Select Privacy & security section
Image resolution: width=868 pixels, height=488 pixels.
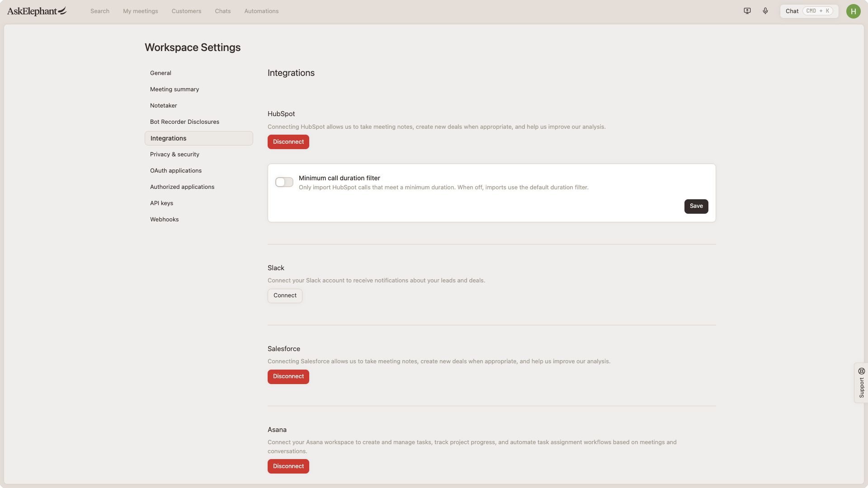point(199,154)
